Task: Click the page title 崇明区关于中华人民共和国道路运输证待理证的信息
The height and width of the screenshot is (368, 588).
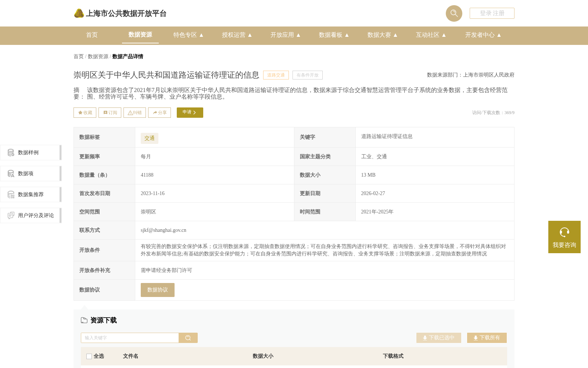Action: (166, 75)
